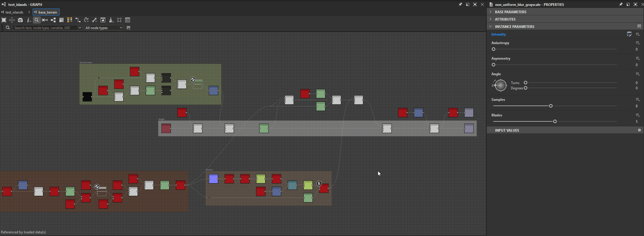This screenshot has height=236, width=644.
Task: Undock the GRAPH panel
Action: 468,4
